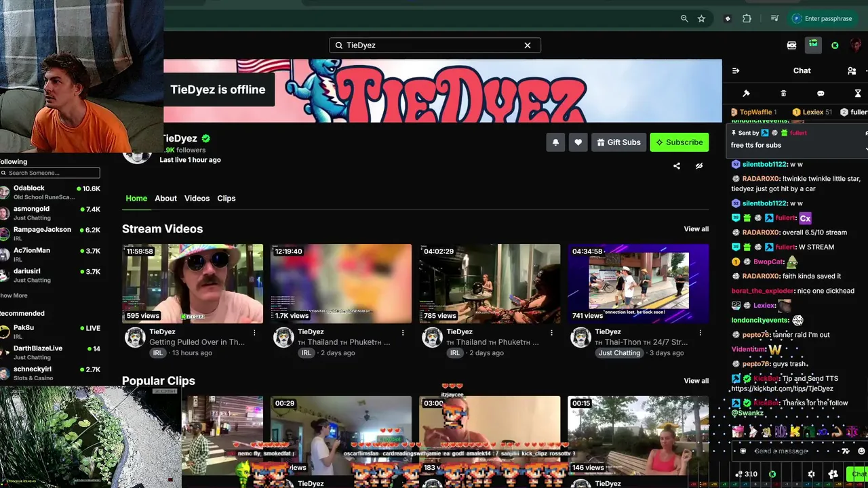868x488 pixels.
Task: Toggle notification bell for TieDyez
Action: (x=555, y=142)
